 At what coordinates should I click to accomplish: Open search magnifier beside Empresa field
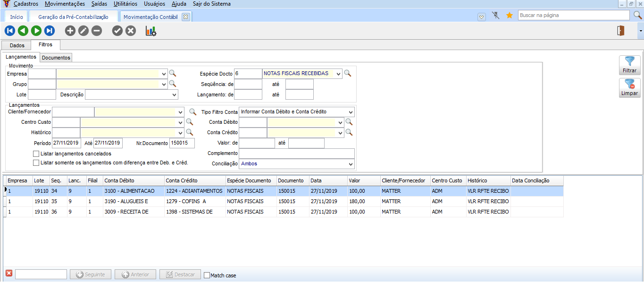point(173,73)
